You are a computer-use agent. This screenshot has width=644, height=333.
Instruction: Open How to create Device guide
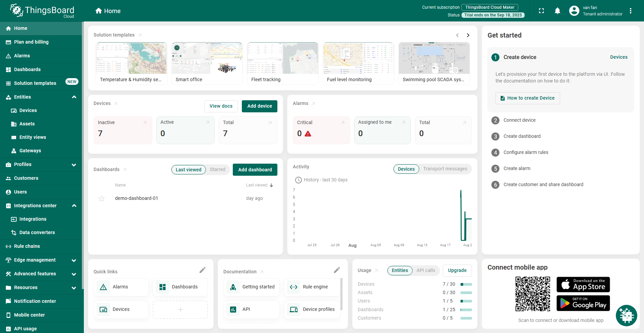[x=528, y=98]
